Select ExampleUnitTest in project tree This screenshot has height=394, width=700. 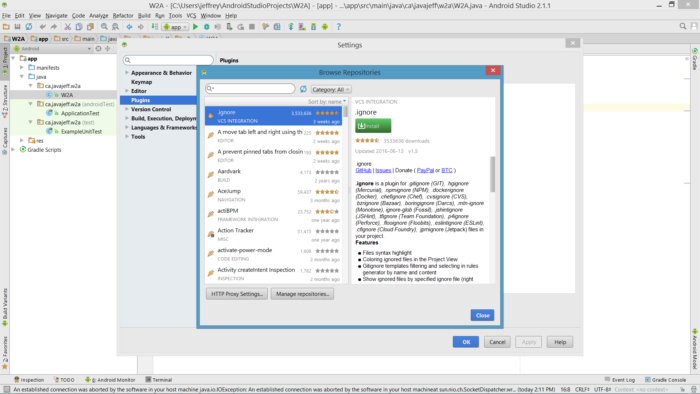(x=81, y=131)
